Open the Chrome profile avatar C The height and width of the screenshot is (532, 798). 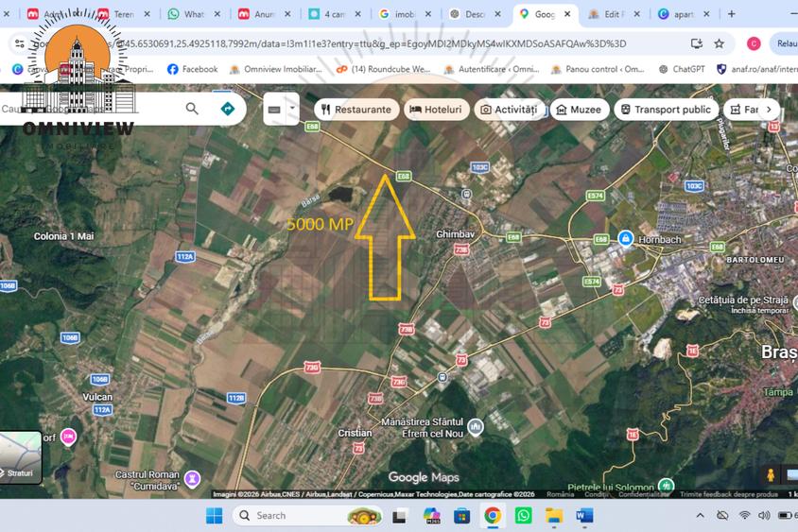tap(754, 43)
